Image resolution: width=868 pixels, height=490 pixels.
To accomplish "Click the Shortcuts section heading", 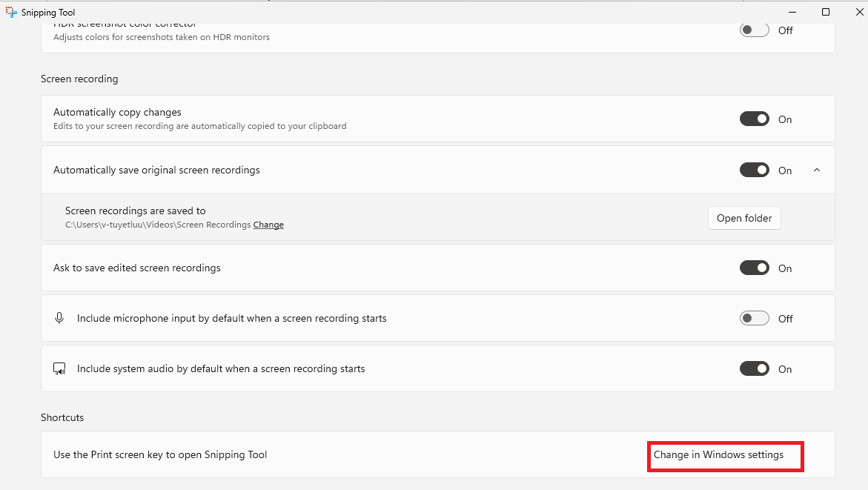I will [62, 417].
